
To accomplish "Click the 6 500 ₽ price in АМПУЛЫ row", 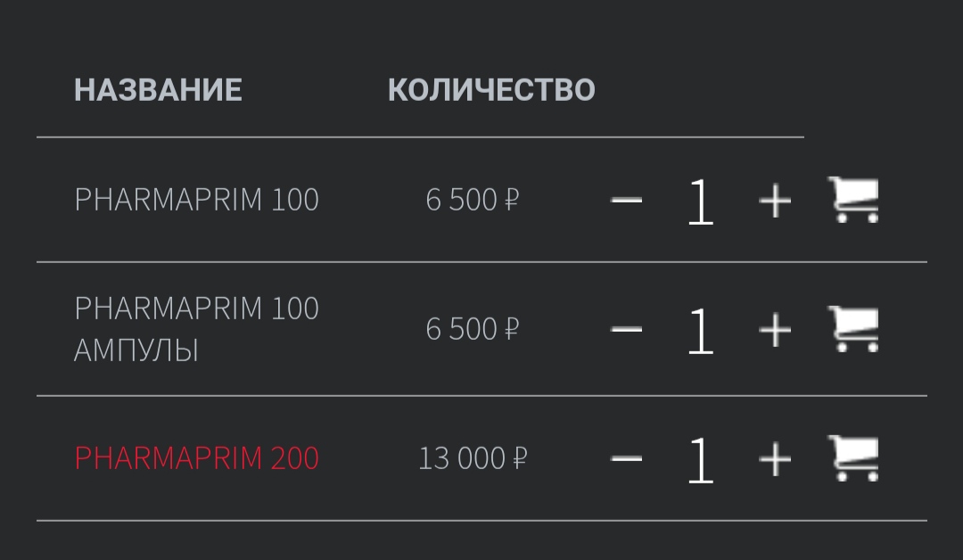I will (x=473, y=329).
